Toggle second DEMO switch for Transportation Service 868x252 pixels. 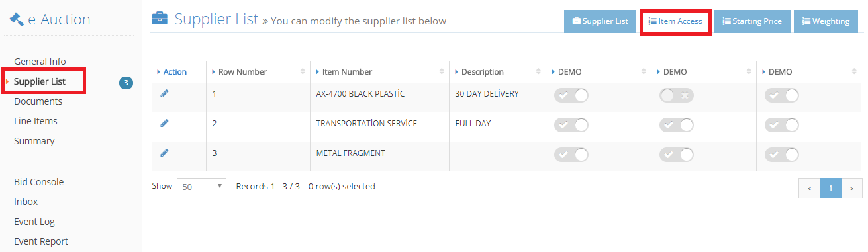677,125
